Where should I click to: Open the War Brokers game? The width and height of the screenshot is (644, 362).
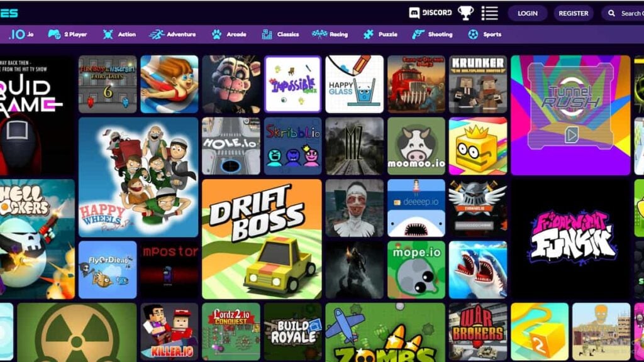click(x=478, y=332)
